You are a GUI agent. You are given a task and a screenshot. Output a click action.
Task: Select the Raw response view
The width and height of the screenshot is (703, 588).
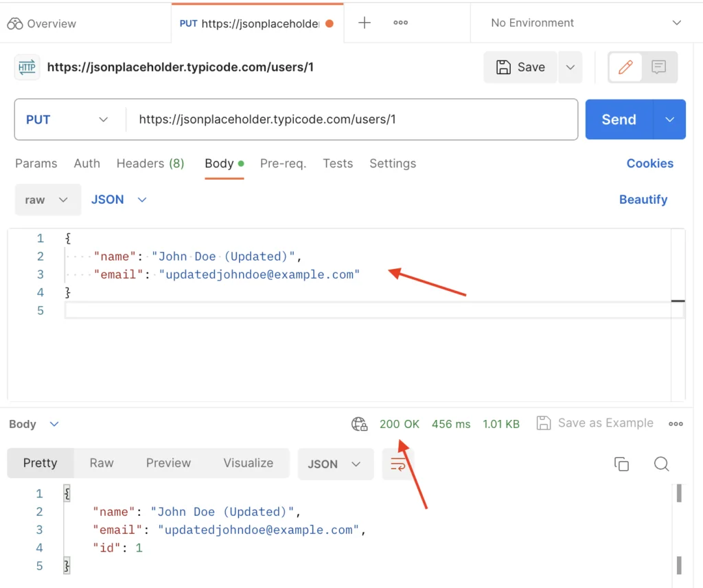(x=102, y=463)
